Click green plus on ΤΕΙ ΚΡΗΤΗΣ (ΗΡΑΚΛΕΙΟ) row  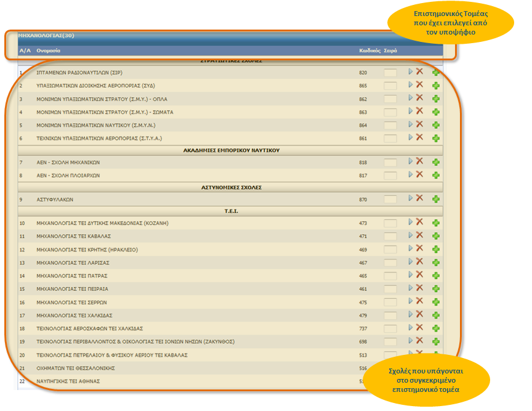click(436, 250)
